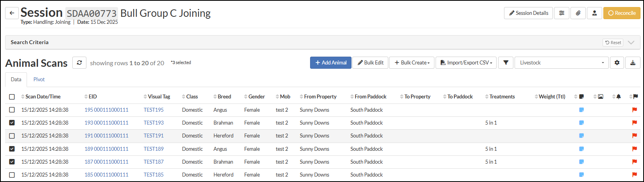This screenshot has width=644, height=182.
Task: Click the funnel filter icon
Action: tap(506, 63)
